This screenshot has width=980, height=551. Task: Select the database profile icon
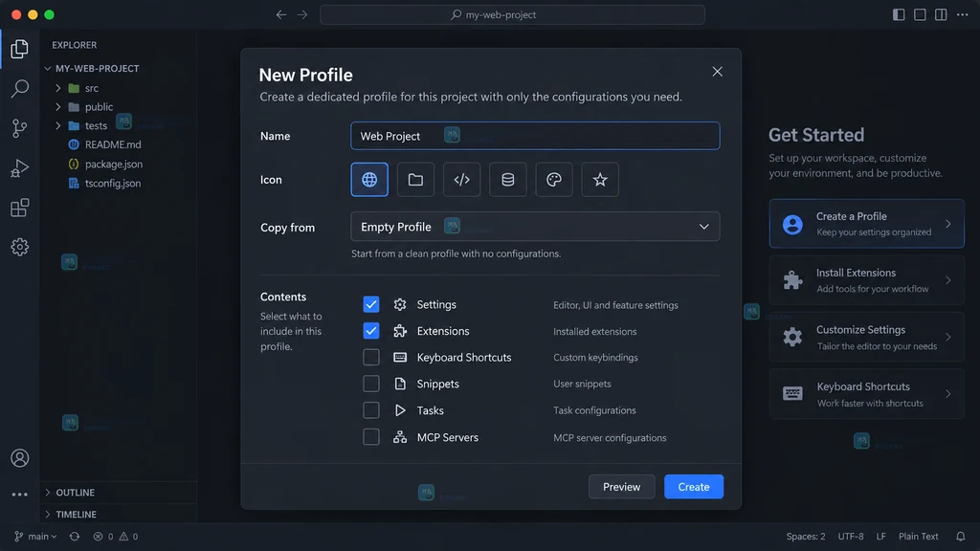[507, 179]
